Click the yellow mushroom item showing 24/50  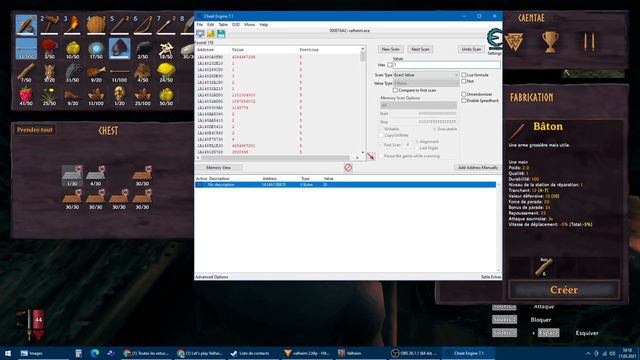tap(166, 72)
